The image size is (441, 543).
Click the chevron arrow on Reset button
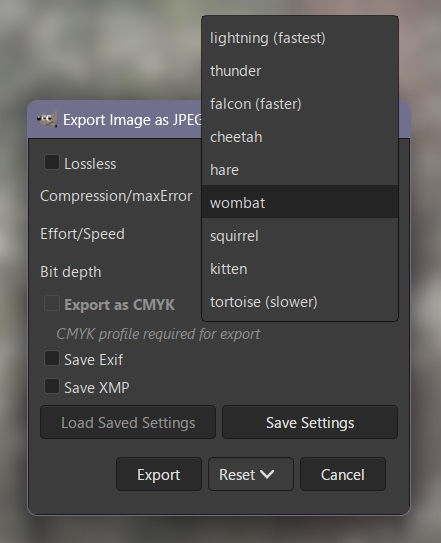(x=267, y=474)
